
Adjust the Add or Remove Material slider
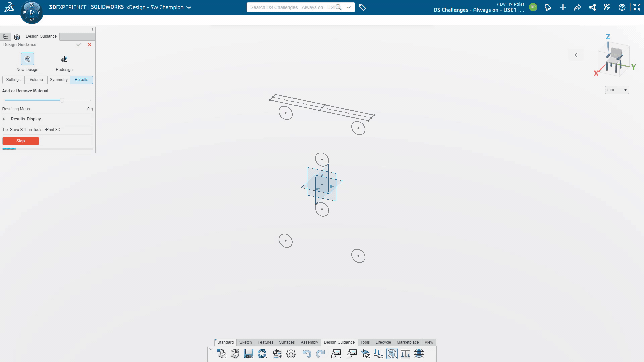click(x=62, y=100)
